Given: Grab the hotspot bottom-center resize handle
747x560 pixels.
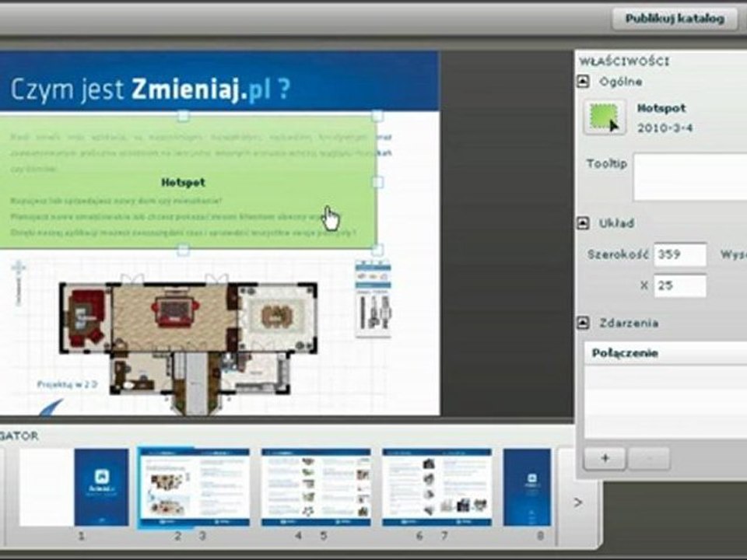Looking at the screenshot, I should pyautogui.click(x=184, y=249).
